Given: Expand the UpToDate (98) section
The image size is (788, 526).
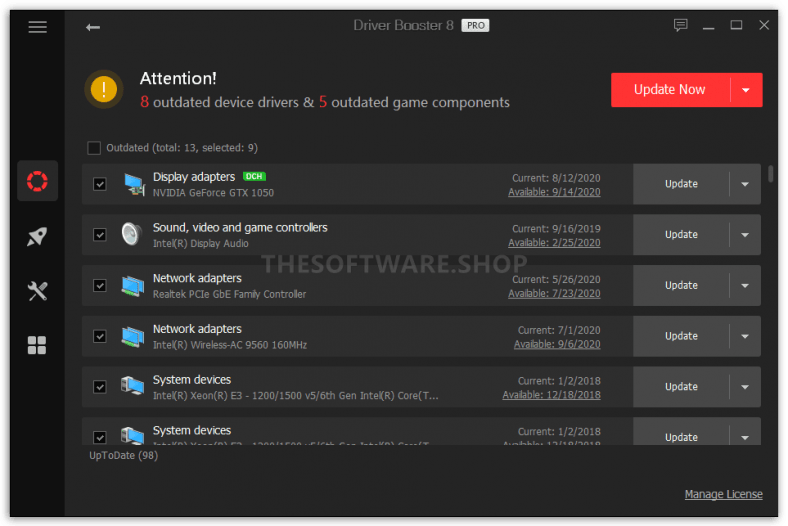Looking at the screenshot, I should 124,455.
